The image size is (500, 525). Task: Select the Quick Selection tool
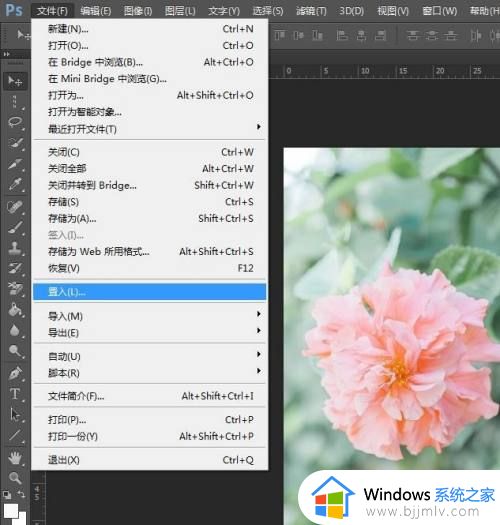coord(15,143)
